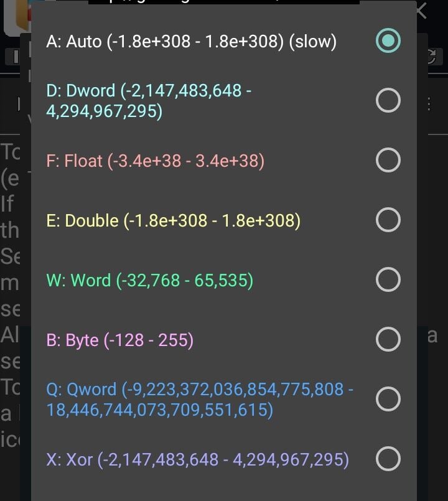
Task: Pick the E: Double radio button
Action: point(388,220)
